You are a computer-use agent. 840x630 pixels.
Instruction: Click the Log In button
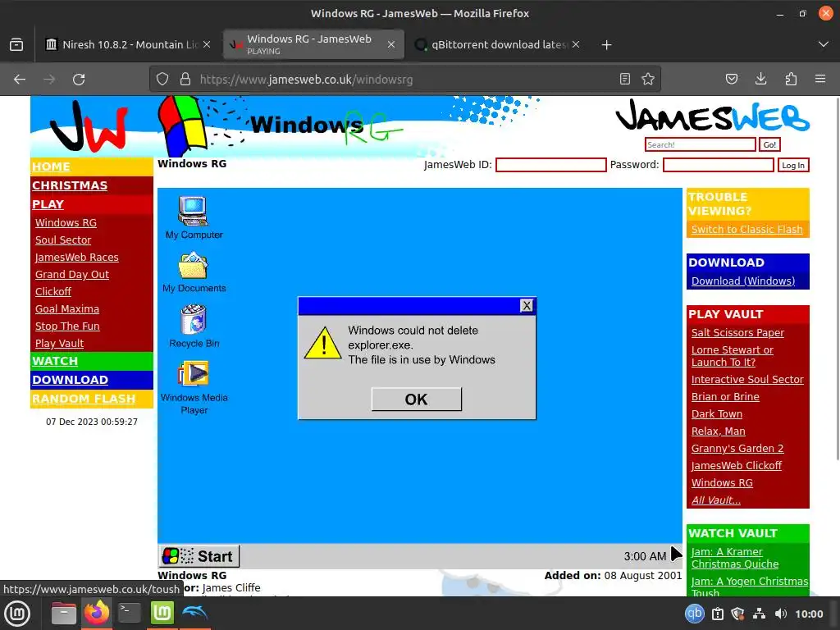(x=793, y=165)
